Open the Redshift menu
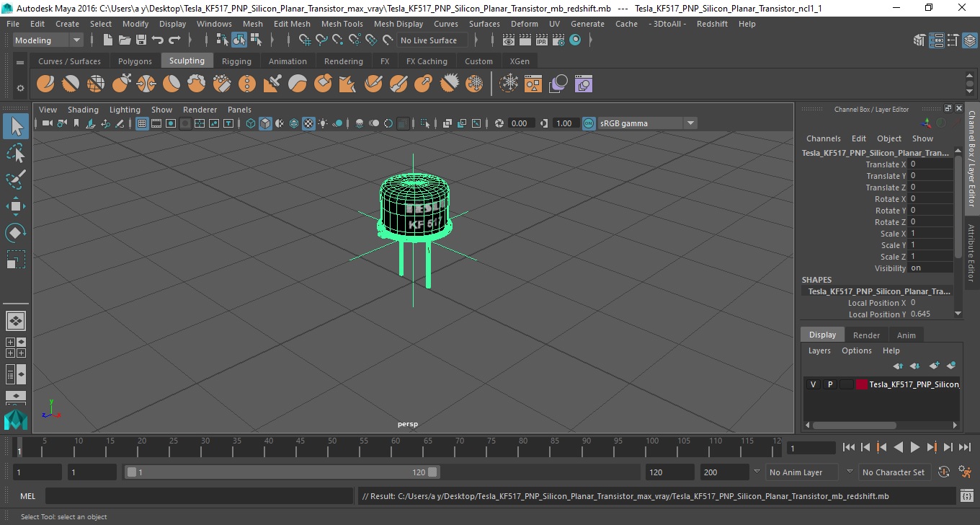 coord(712,24)
